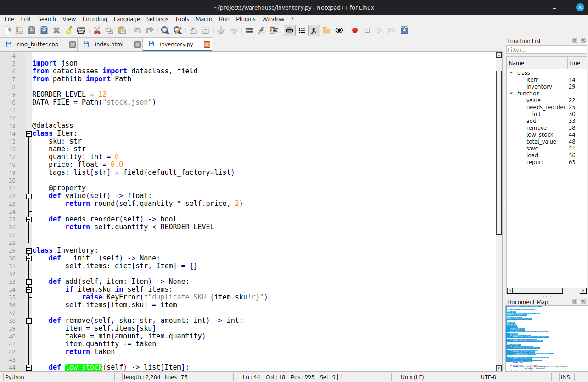The width and height of the screenshot is (588, 382).
Task: Toggle the Function List fx button
Action: tap(314, 30)
